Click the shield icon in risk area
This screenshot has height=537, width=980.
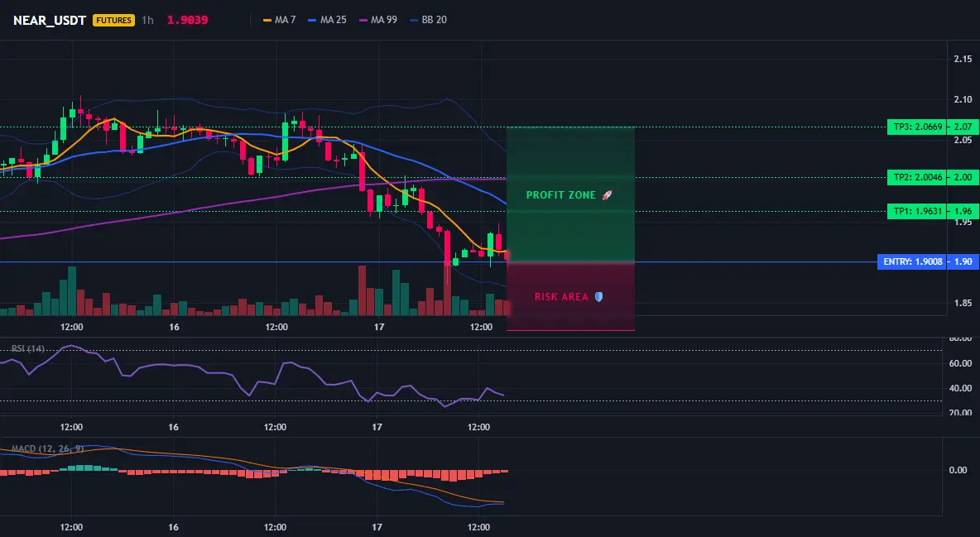click(598, 297)
